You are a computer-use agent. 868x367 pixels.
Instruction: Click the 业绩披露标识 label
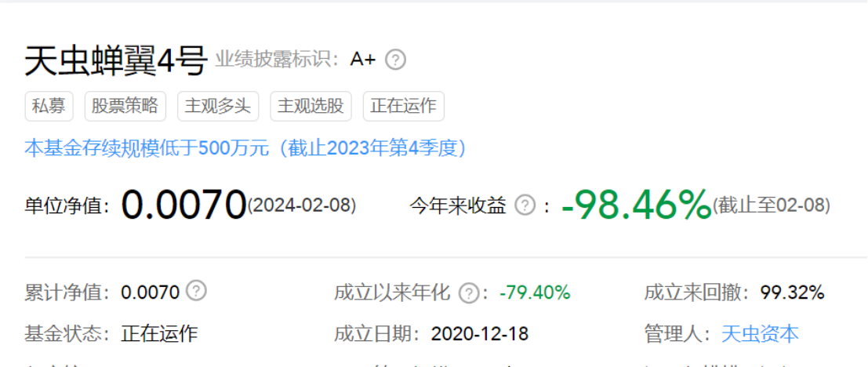pos(276,60)
